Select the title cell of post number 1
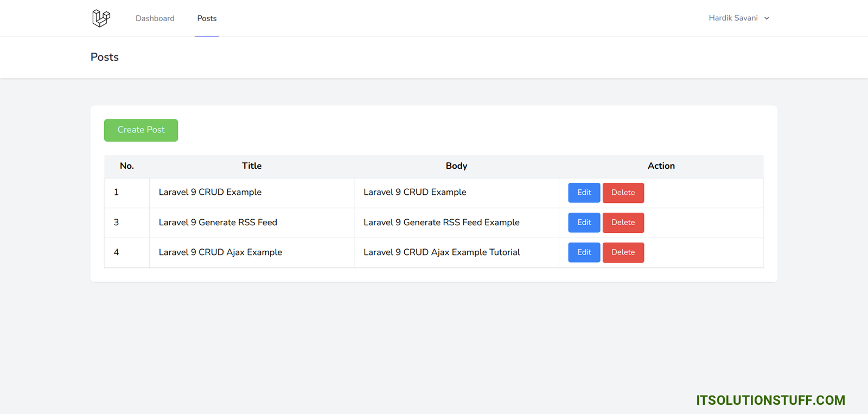 (x=210, y=192)
